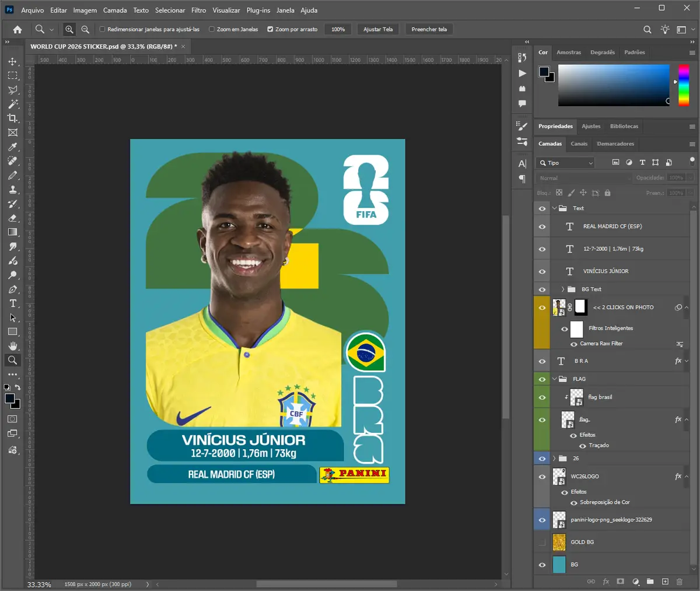
Task: Select the Dodge tool
Action: click(12, 275)
